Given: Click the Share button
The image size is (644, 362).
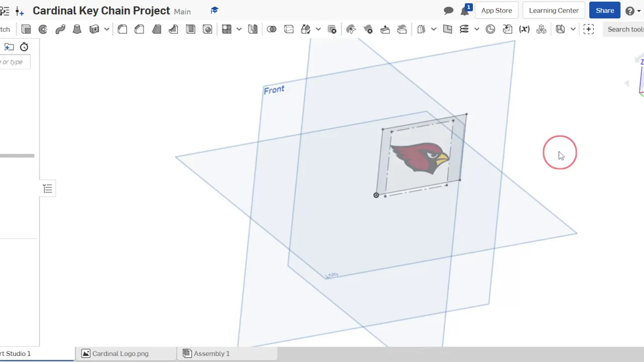Looking at the screenshot, I should (x=605, y=11).
